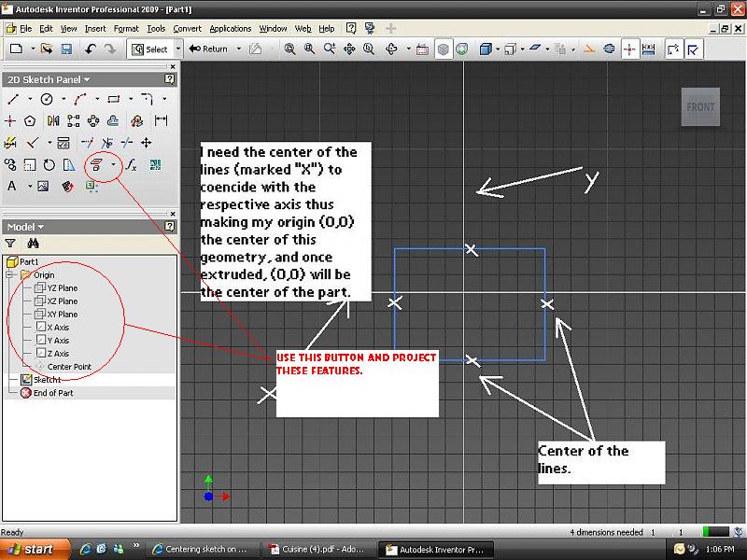Select the Fillet sketch tool
This screenshot has height=560, width=747.
(x=147, y=99)
